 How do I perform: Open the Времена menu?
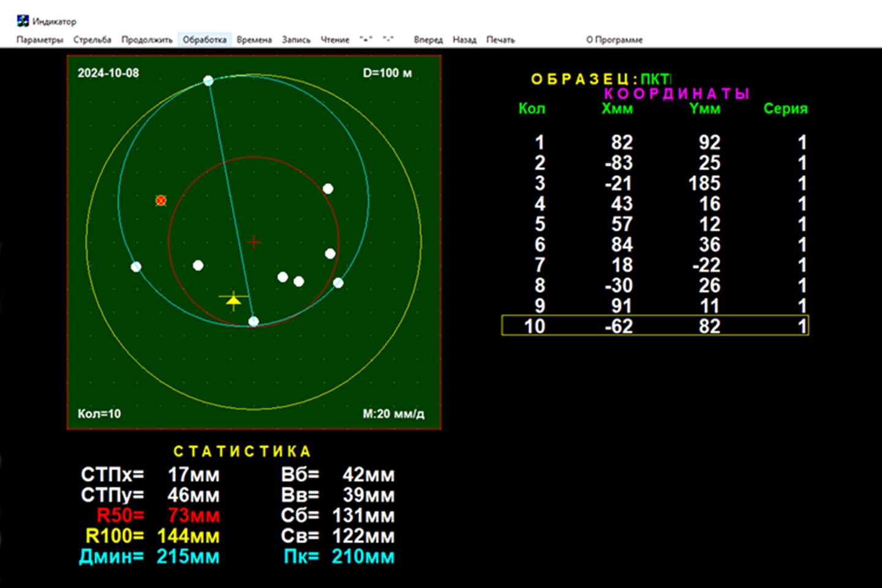[254, 40]
